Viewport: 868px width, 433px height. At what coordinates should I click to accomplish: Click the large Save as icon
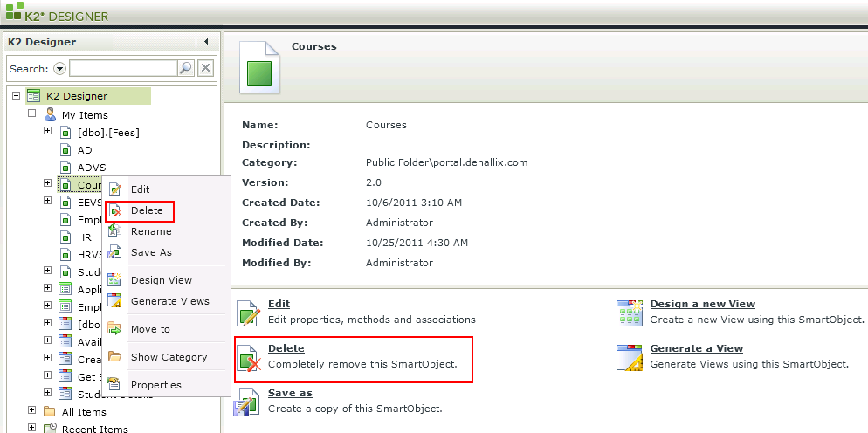[x=247, y=402]
